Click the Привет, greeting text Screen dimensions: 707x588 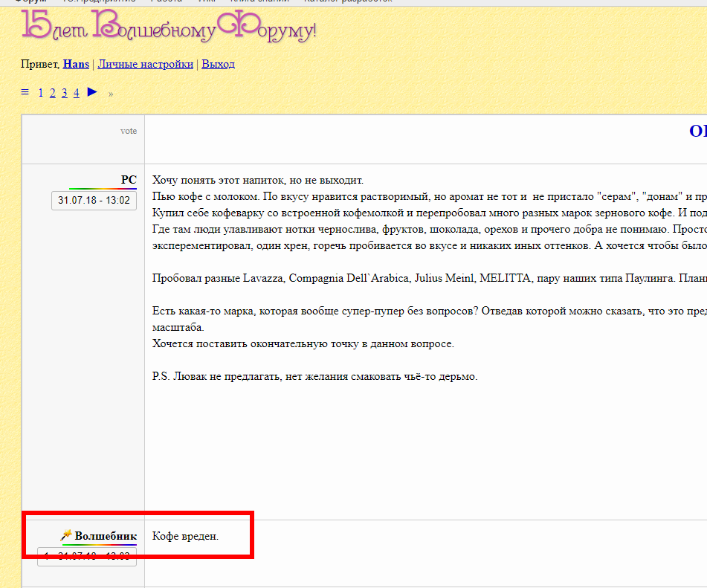point(40,64)
